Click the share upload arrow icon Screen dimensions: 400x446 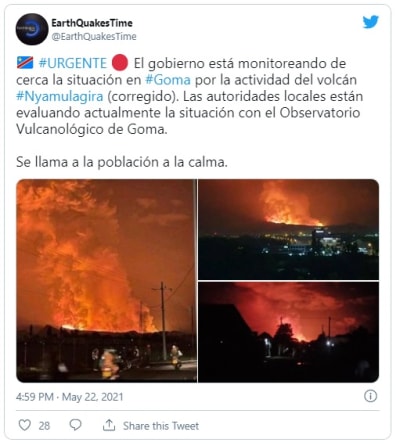[x=109, y=425]
